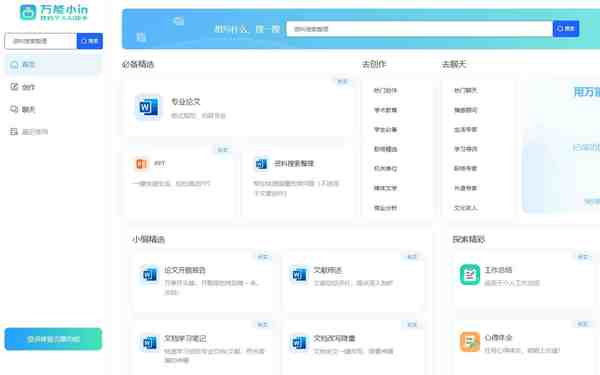This screenshot has height=375, width=600.
Task: Open the green 工作总结 icon
Action: point(470,274)
